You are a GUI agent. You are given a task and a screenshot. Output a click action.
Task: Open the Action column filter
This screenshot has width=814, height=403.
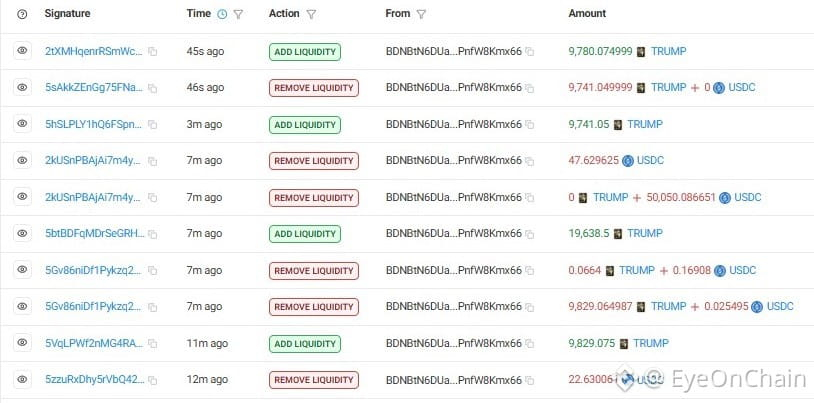pos(310,15)
